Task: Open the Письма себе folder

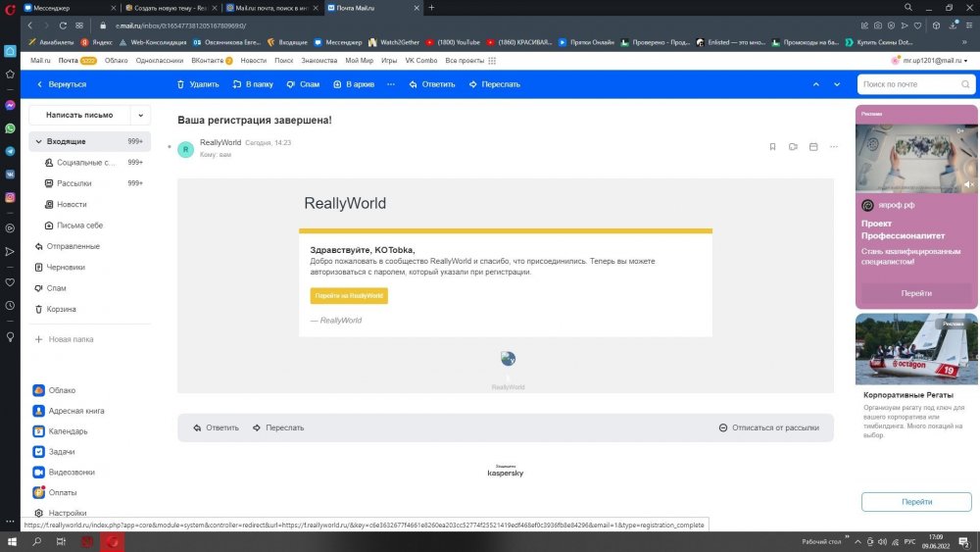Action: pyautogui.click(x=90, y=226)
